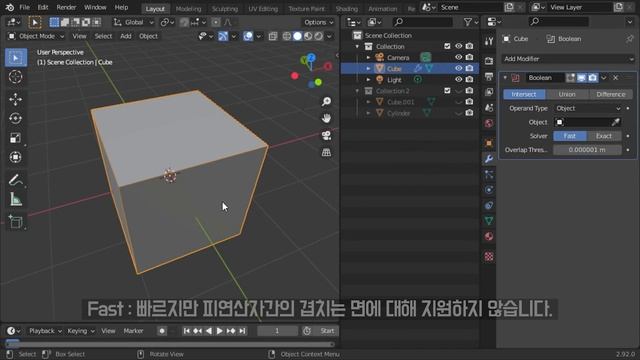Collapse the Boolean modifier panel
Viewport: 640px width, 360px height.
tap(505, 78)
